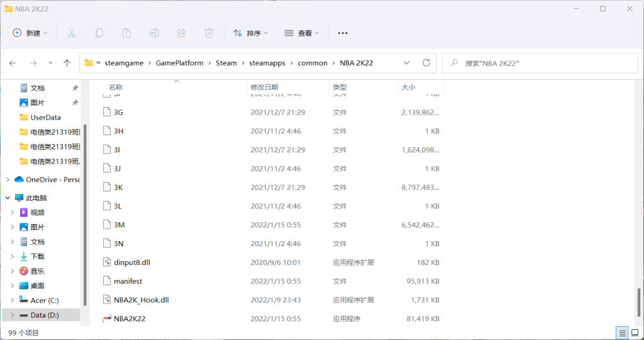Click GamePlatform in the breadcrumb path
The image size is (644, 340).
click(x=179, y=63)
